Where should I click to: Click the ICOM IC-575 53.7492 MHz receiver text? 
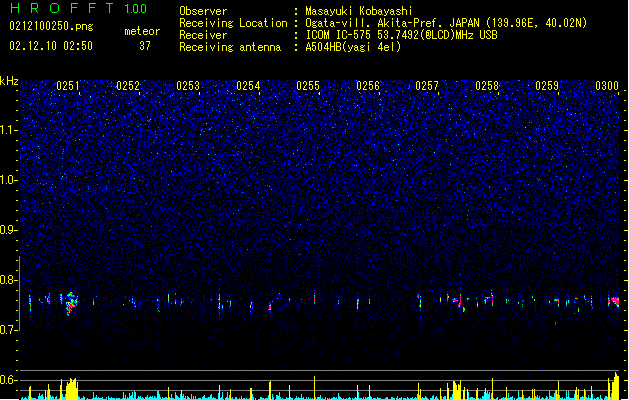(402, 35)
